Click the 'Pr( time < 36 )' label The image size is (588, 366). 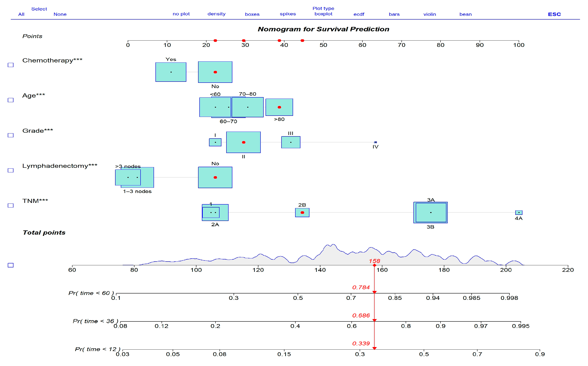point(96,321)
